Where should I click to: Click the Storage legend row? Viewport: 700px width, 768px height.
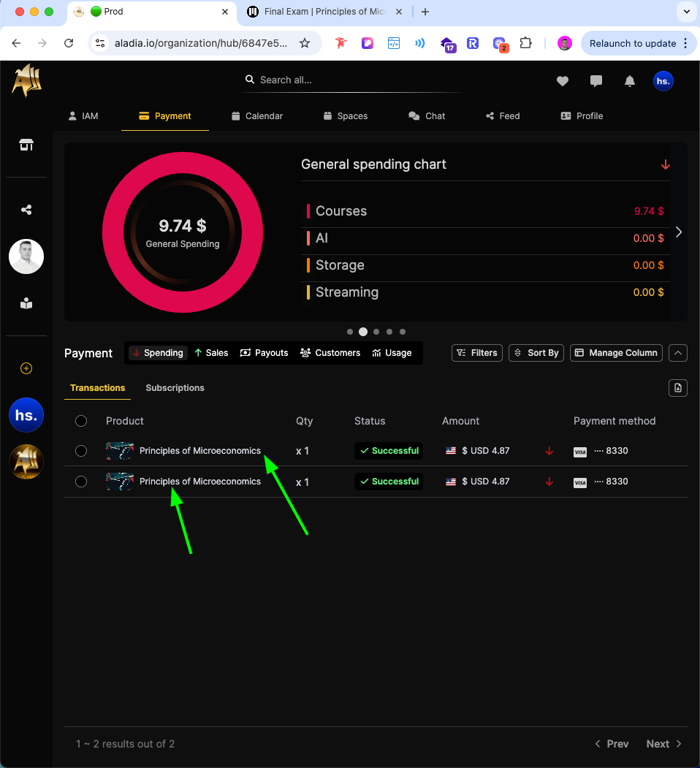485,265
